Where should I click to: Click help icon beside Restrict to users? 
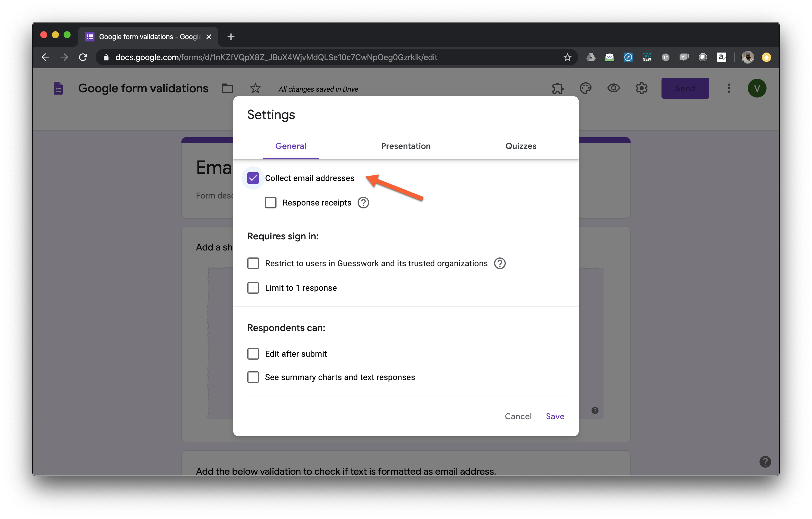pos(499,264)
